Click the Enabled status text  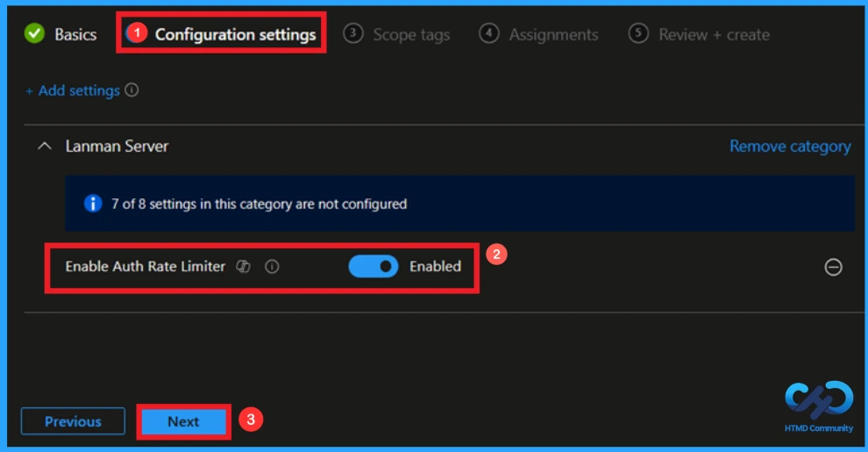point(435,267)
